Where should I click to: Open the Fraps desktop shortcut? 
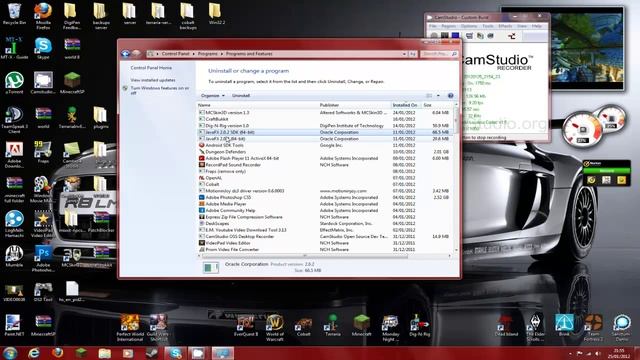click(43, 152)
